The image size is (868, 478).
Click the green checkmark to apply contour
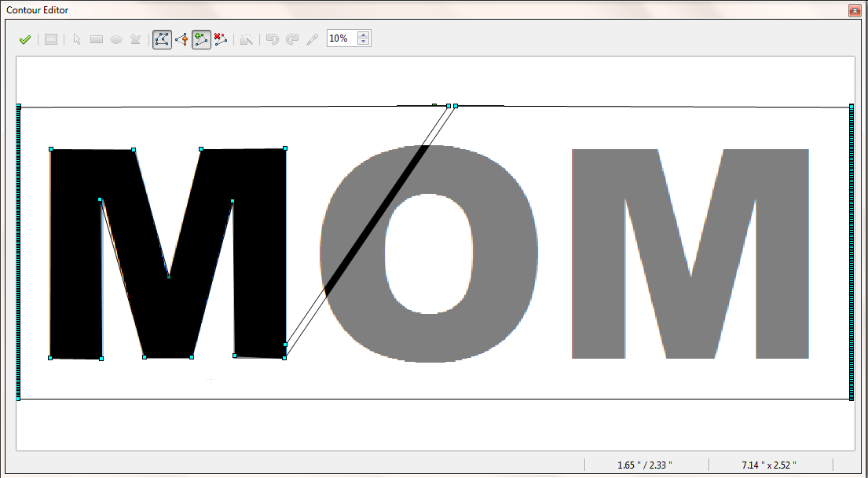pyautogui.click(x=24, y=40)
